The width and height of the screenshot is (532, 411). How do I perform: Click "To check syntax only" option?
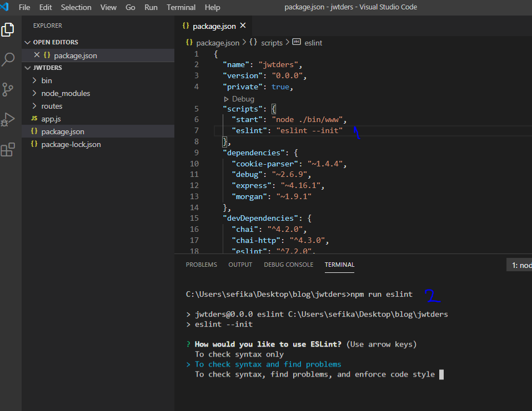(239, 354)
